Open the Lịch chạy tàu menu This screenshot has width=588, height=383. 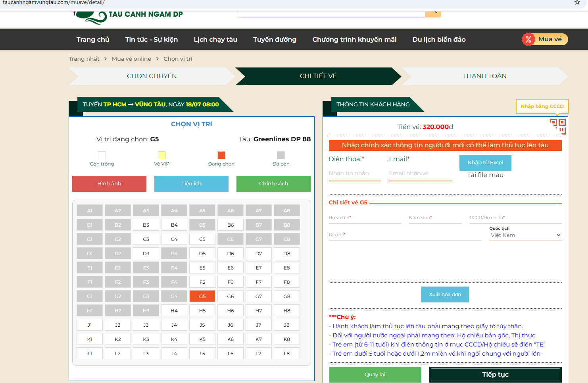(215, 39)
